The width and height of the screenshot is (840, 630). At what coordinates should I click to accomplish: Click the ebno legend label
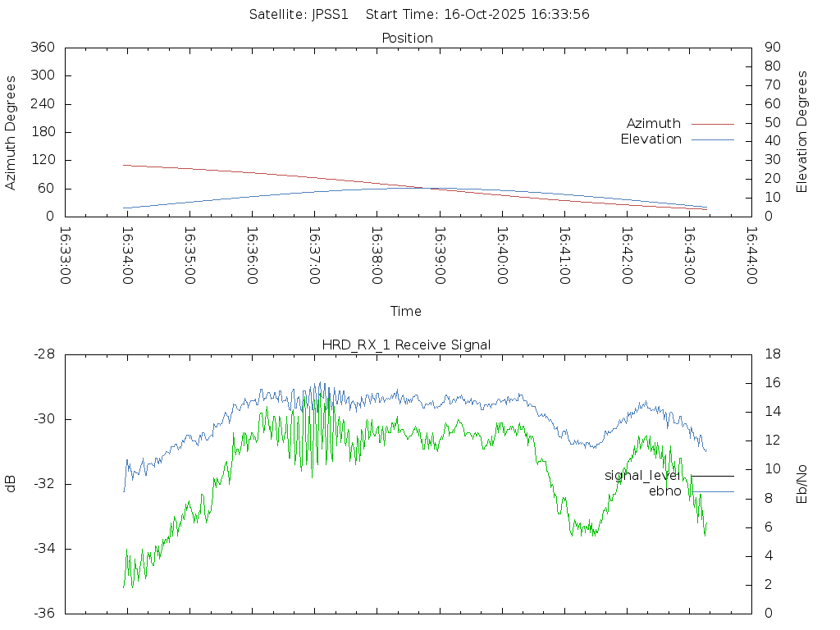point(664,491)
